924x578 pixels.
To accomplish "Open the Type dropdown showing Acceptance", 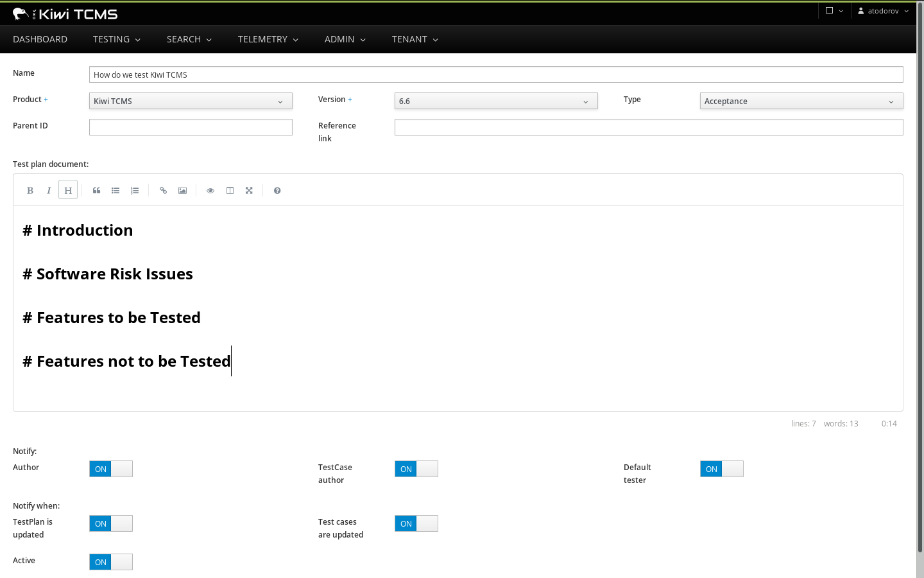I will pyautogui.click(x=801, y=101).
